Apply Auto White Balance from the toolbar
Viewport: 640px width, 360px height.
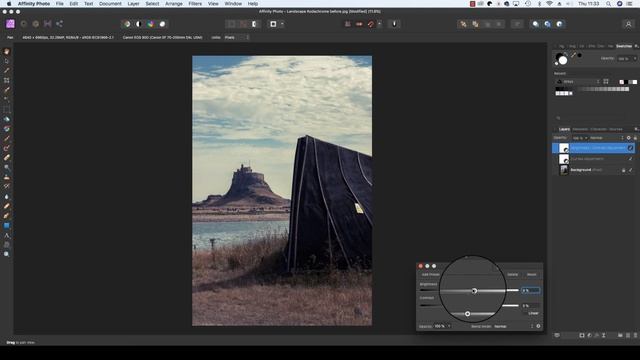point(162,24)
